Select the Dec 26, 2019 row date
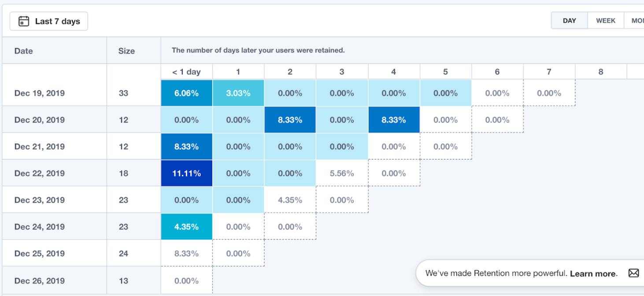This screenshot has height=296, width=644. (39, 281)
